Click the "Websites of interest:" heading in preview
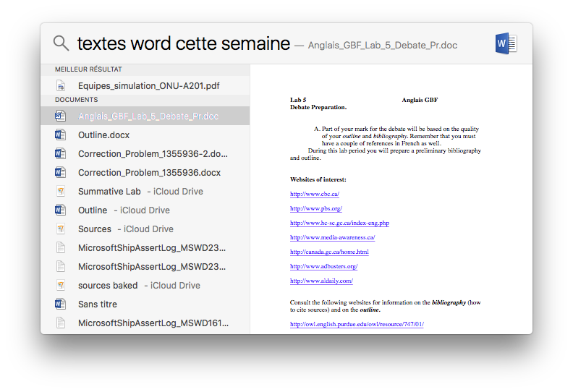Image resolution: width=573 pixels, height=392 pixels. tap(318, 179)
